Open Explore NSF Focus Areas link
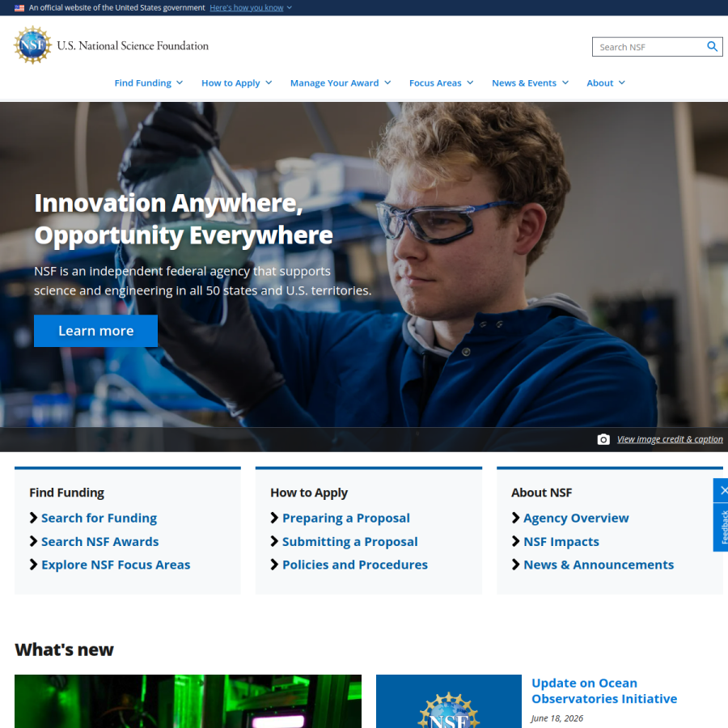The width and height of the screenshot is (728, 728). (x=116, y=565)
